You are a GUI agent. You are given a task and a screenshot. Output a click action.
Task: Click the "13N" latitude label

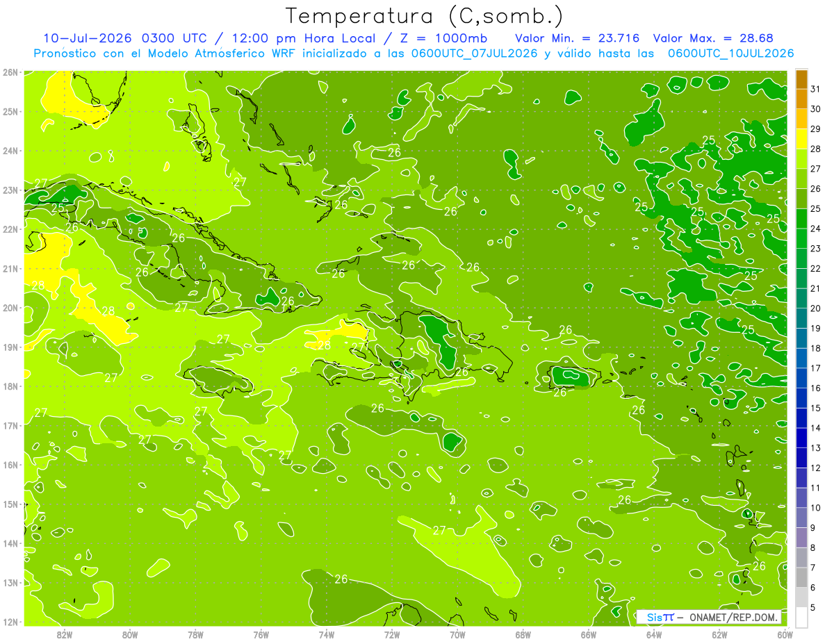[x=10, y=583]
